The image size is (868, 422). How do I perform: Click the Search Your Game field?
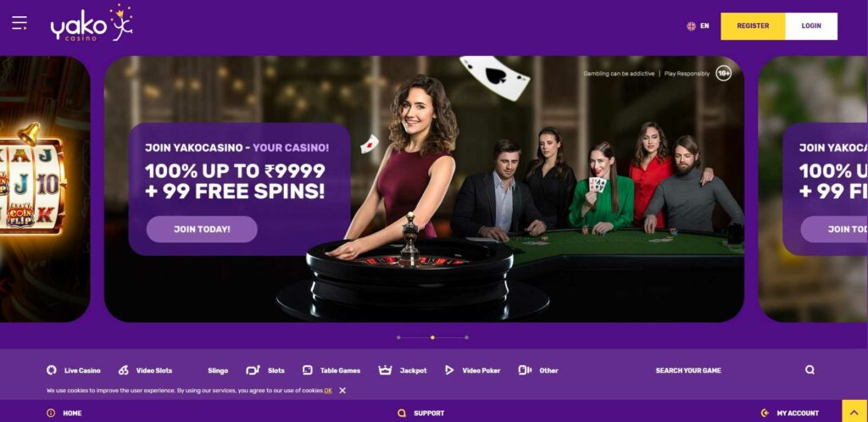[688, 370]
